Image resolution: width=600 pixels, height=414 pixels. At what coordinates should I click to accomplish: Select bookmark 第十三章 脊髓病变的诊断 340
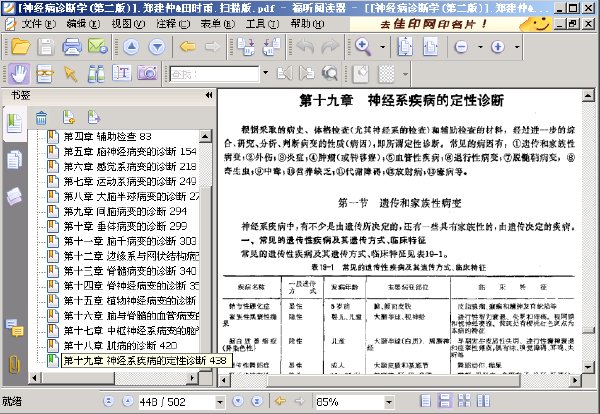[130, 271]
